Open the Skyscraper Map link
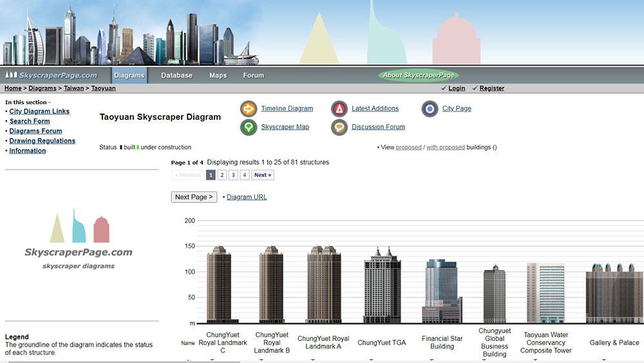644x363 pixels. [x=285, y=127]
